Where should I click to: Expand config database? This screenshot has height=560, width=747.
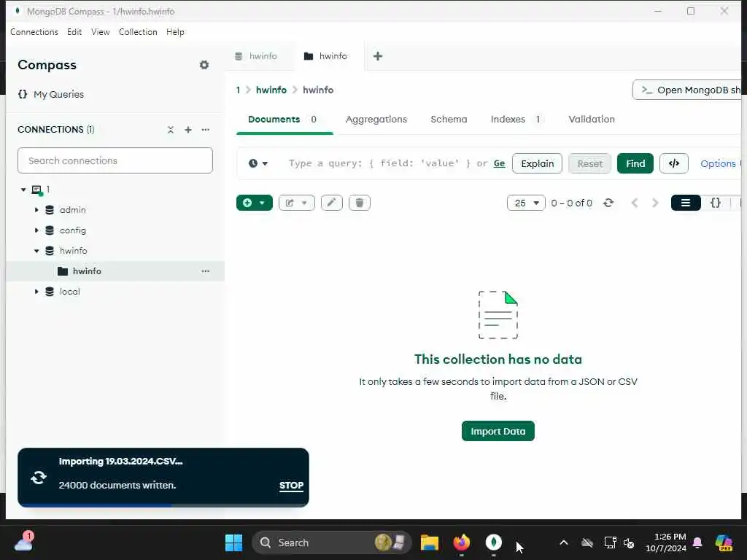[36, 230]
